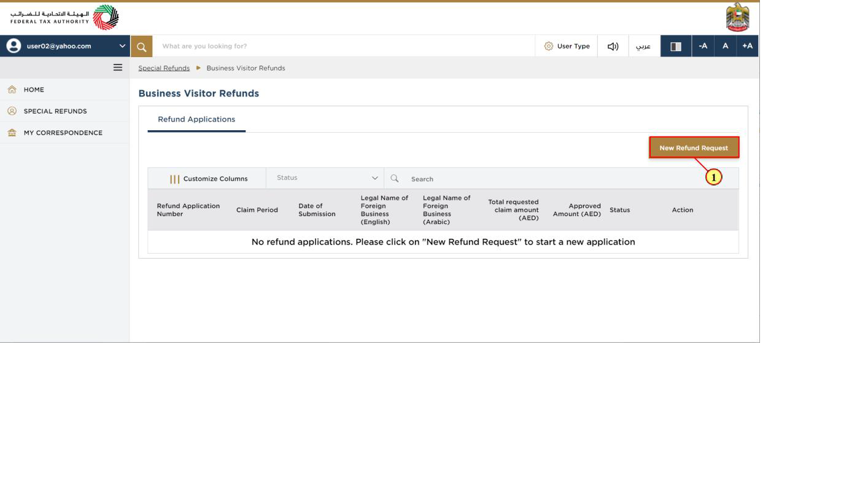Reset font size with A
The image size is (868, 492).
point(725,46)
